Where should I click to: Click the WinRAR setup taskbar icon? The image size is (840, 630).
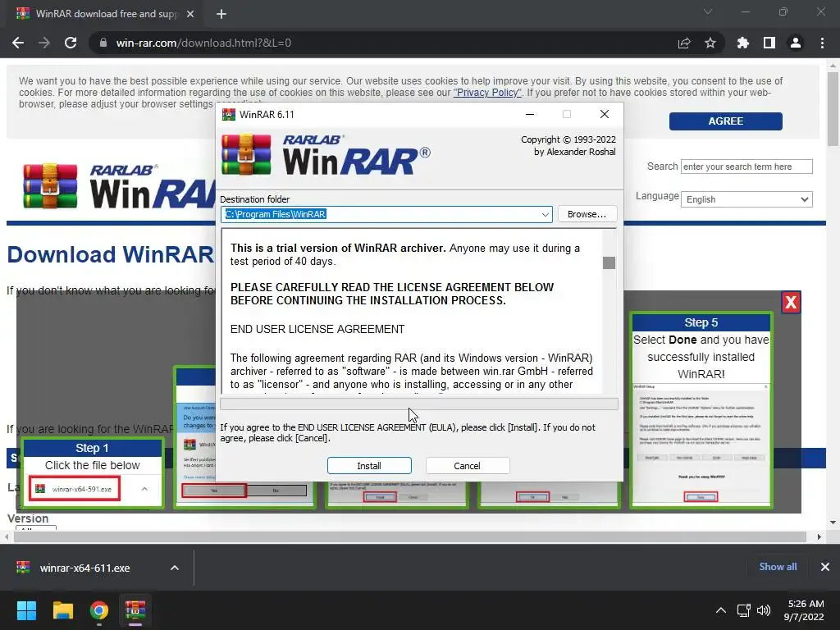point(135,610)
